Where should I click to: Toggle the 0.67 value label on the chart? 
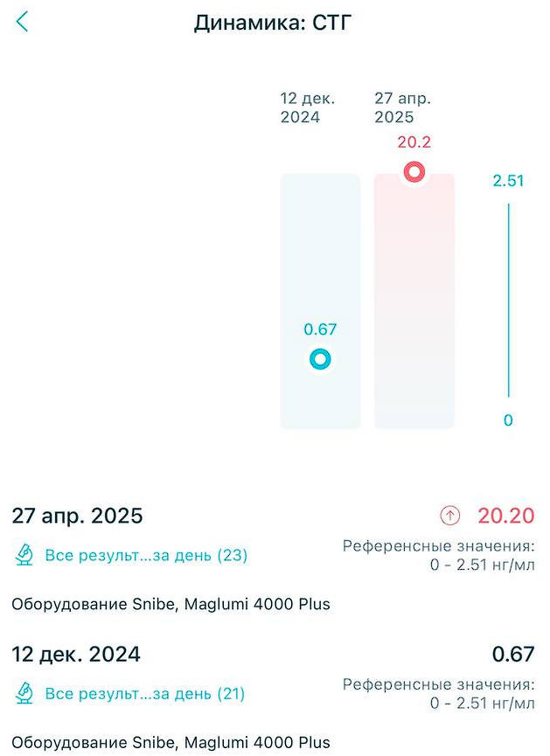pos(320,329)
